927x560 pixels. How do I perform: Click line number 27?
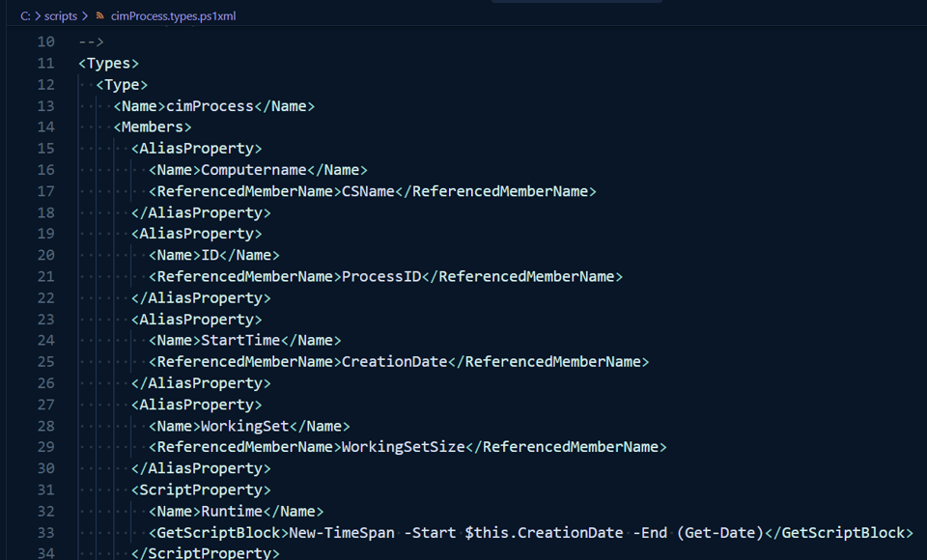click(45, 405)
